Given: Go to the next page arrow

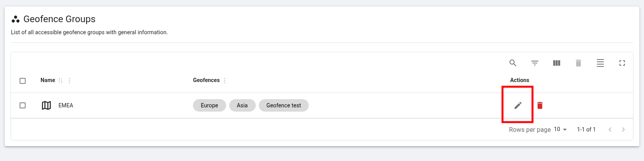Looking at the screenshot, I should click(623, 129).
